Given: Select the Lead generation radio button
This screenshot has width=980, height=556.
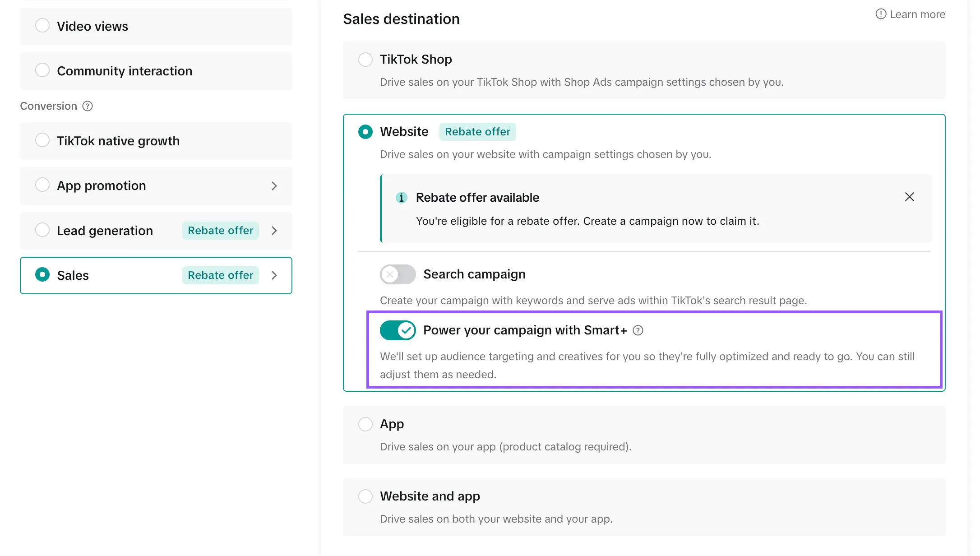Looking at the screenshot, I should coord(42,230).
